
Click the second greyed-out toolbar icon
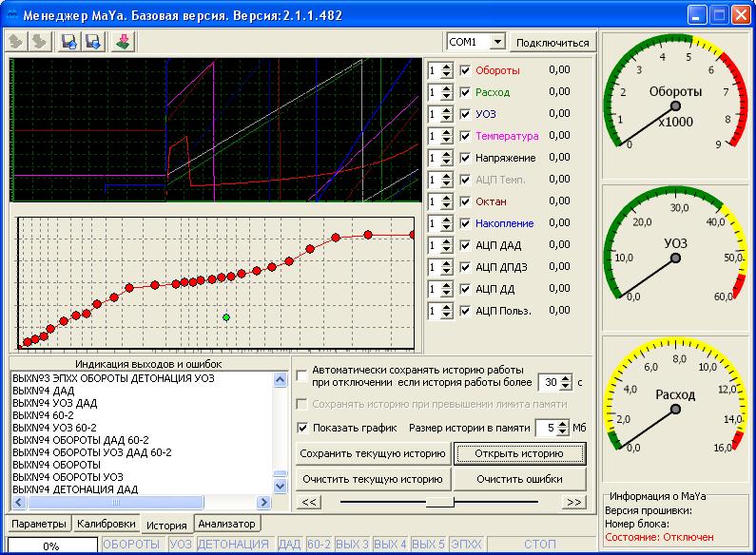point(41,42)
